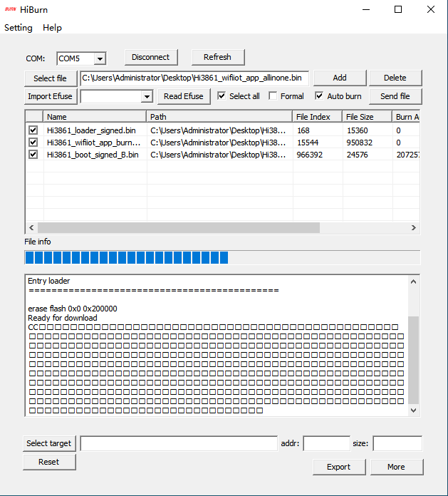The height and width of the screenshot is (496, 448).
Task: Delete the selected file entry
Action: (x=395, y=78)
